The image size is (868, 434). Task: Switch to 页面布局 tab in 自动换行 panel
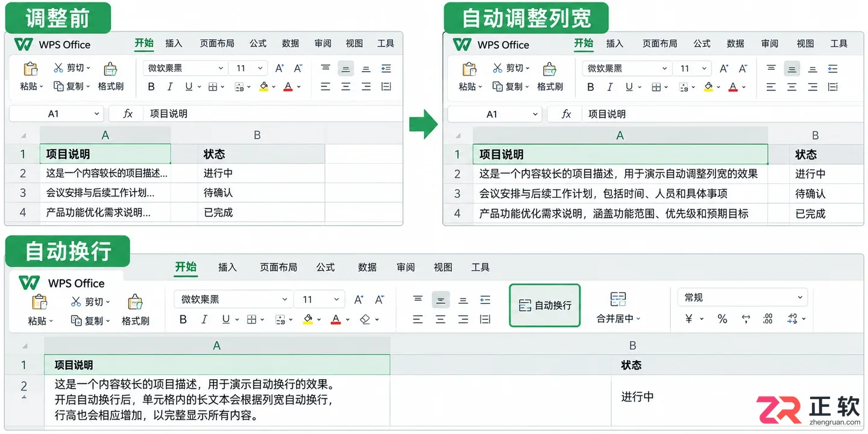point(278,267)
